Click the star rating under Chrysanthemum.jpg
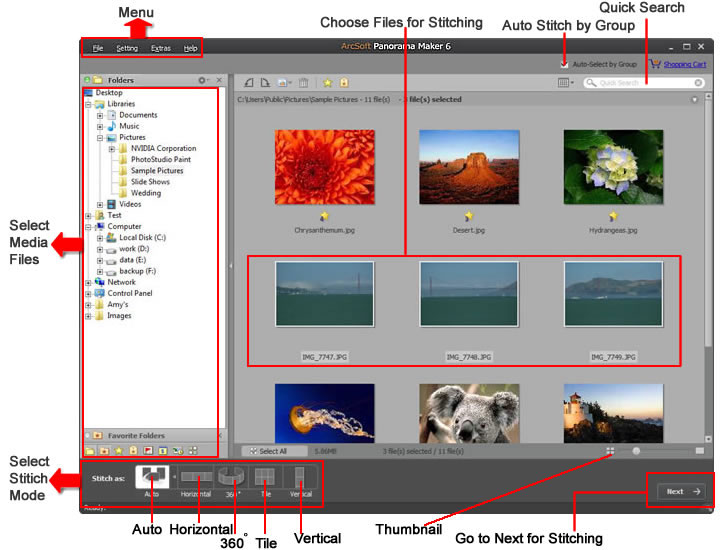 [325, 216]
